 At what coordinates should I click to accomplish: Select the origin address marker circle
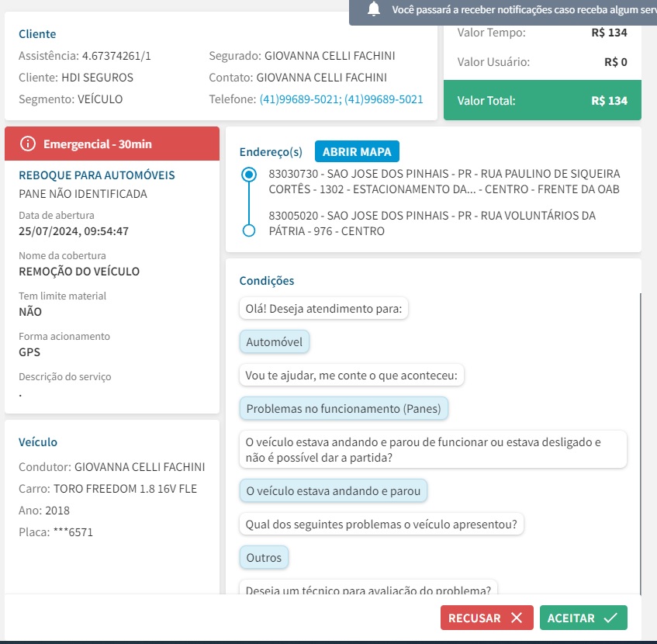(249, 175)
